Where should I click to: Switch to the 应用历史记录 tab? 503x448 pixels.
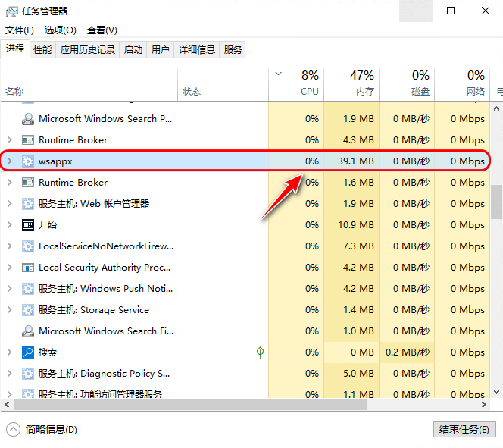click(x=88, y=50)
